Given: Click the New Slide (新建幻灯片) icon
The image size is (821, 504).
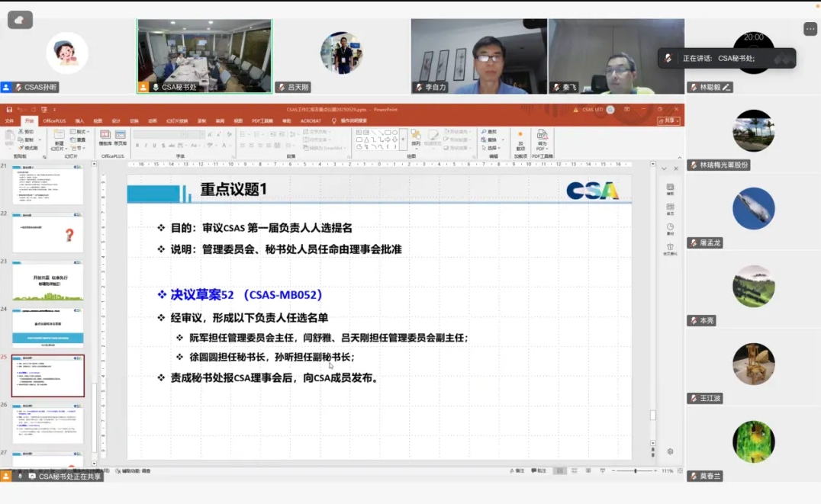Looking at the screenshot, I should [x=60, y=135].
